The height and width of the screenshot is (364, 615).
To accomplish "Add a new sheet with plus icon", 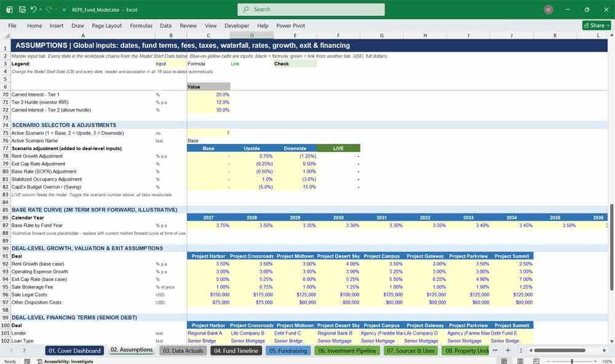I will tap(507, 350).
